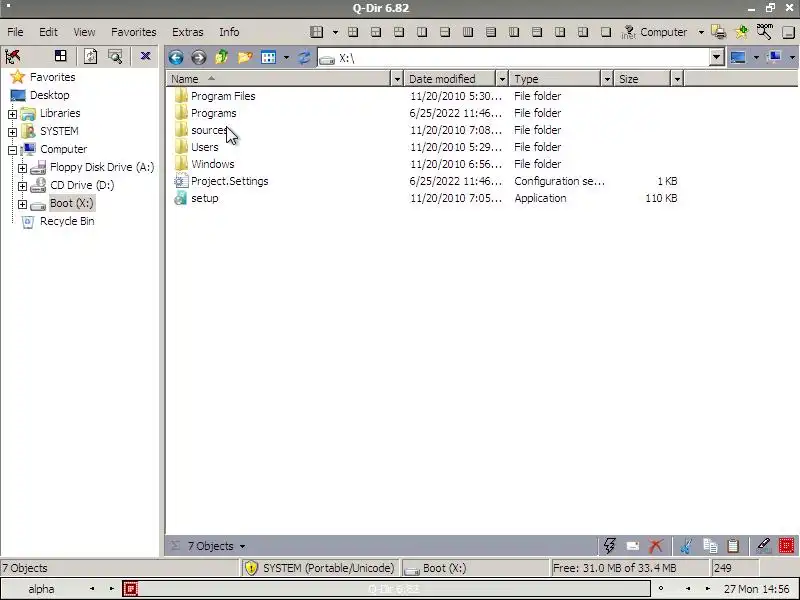
Task: Click the scissors cut icon
Action: click(x=686, y=546)
